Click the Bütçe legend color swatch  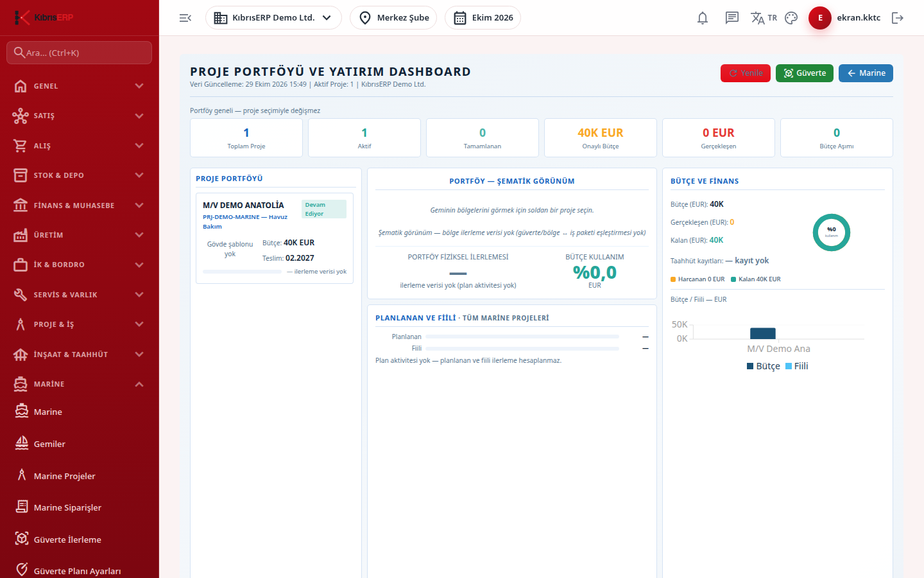750,366
